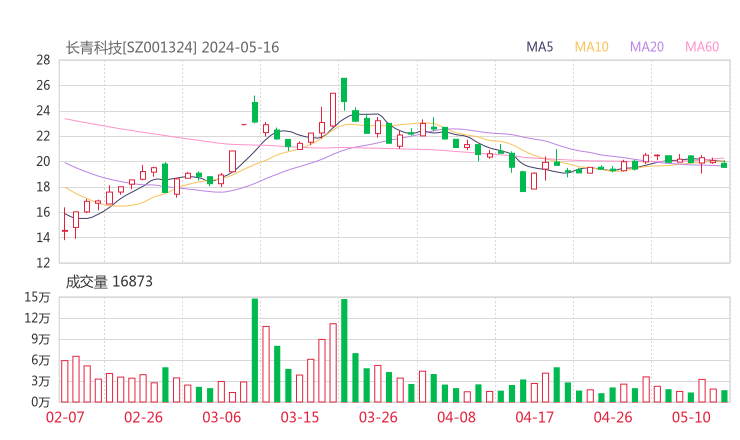Click the MA5 legend label
This screenshot has width=740, height=440.
[x=539, y=47]
